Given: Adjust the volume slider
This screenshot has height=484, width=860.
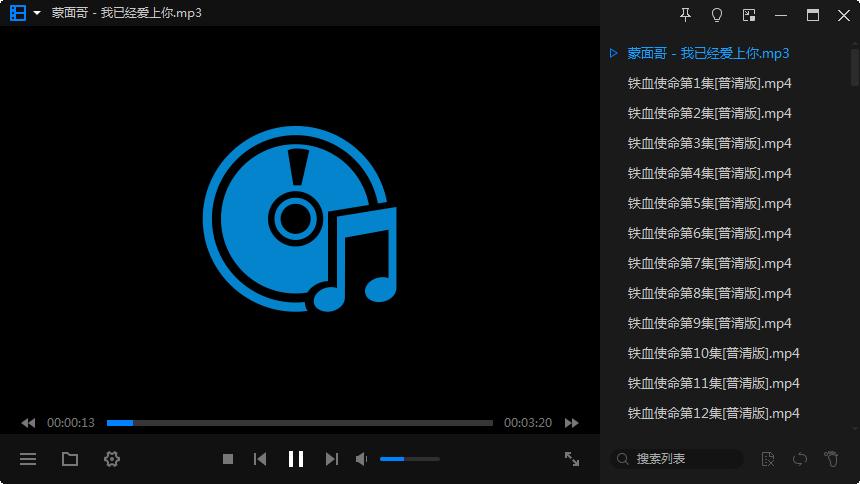Looking at the screenshot, I should pyautogui.click(x=410, y=459).
